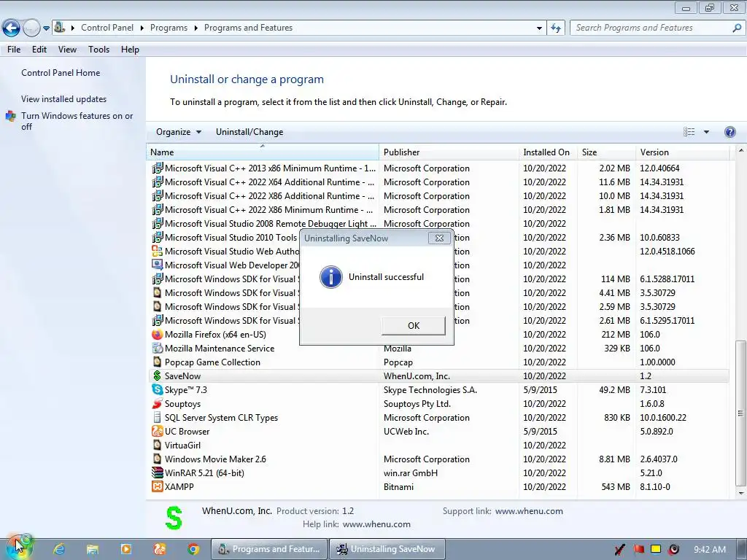Select the XAMPP icon

coord(157,486)
